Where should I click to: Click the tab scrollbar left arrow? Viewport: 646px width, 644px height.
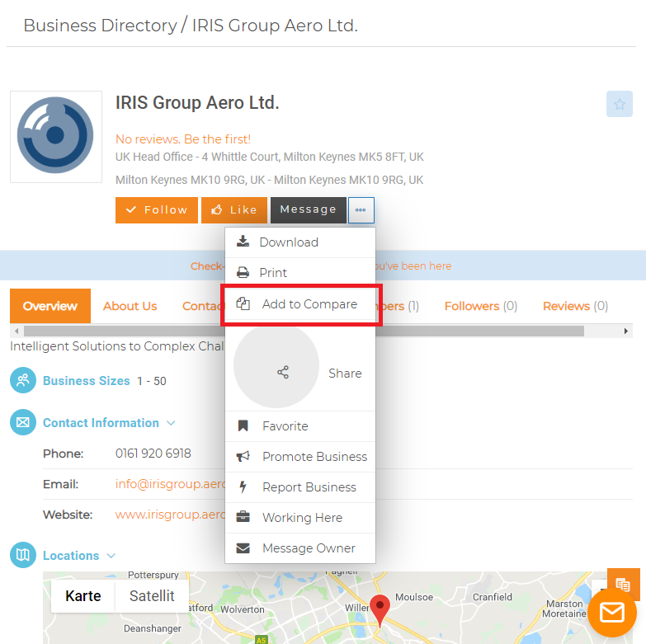pyautogui.click(x=17, y=331)
